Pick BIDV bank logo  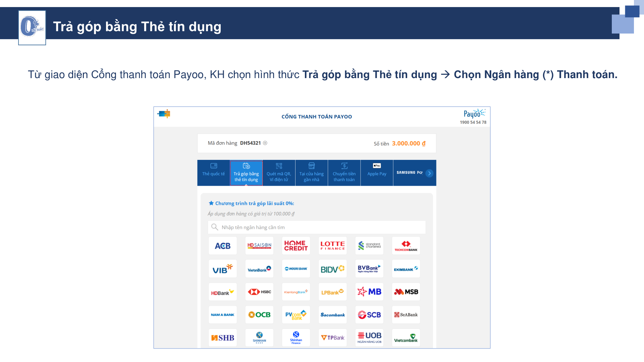[x=333, y=269]
